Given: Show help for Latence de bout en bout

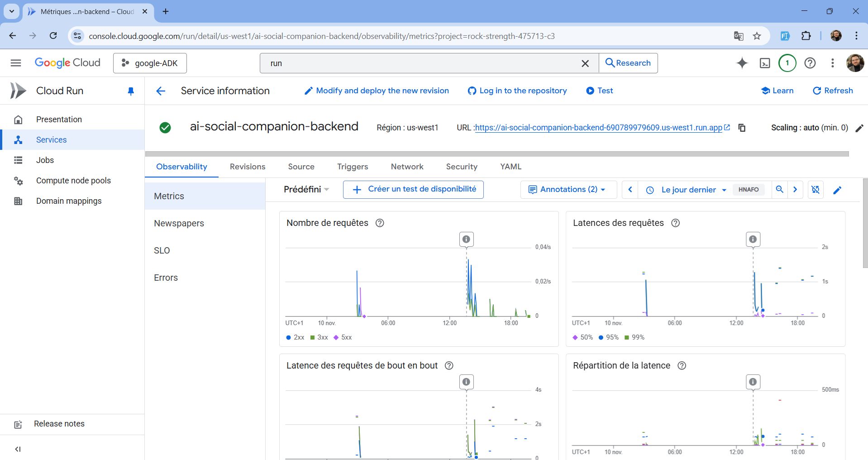Looking at the screenshot, I should (449, 365).
